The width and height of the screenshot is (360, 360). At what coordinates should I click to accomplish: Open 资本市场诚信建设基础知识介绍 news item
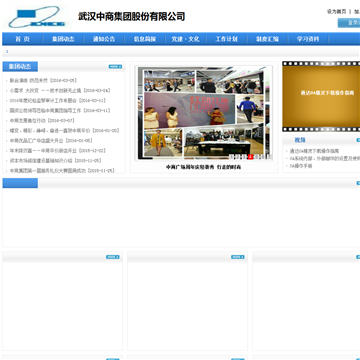click(x=55, y=161)
